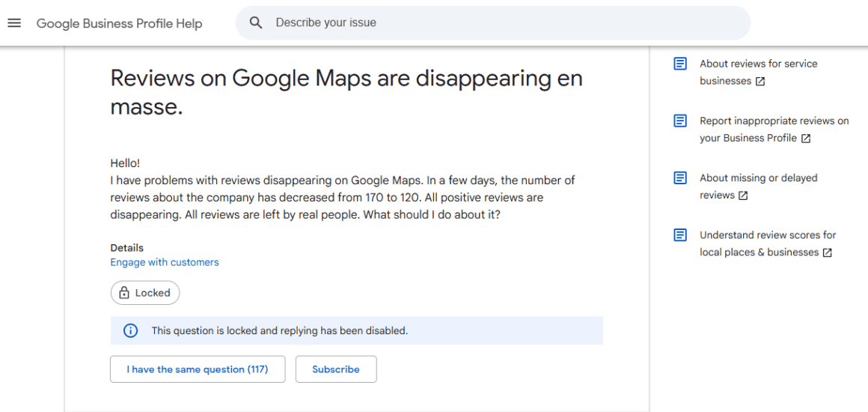Subscribe to this question thread
868x412 pixels.
[x=336, y=369]
